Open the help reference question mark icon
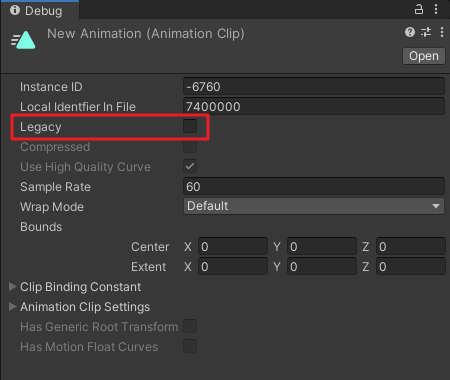Viewport: 450px width, 380px height. click(x=410, y=32)
